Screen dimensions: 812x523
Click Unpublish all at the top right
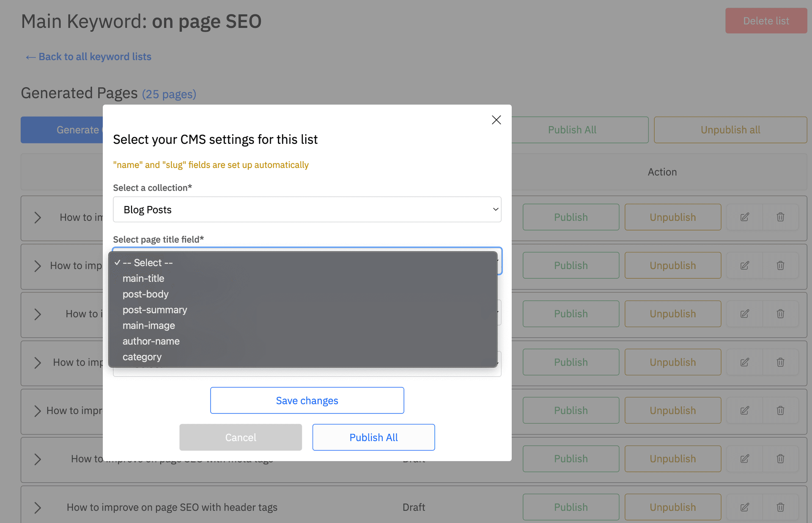coord(730,130)
